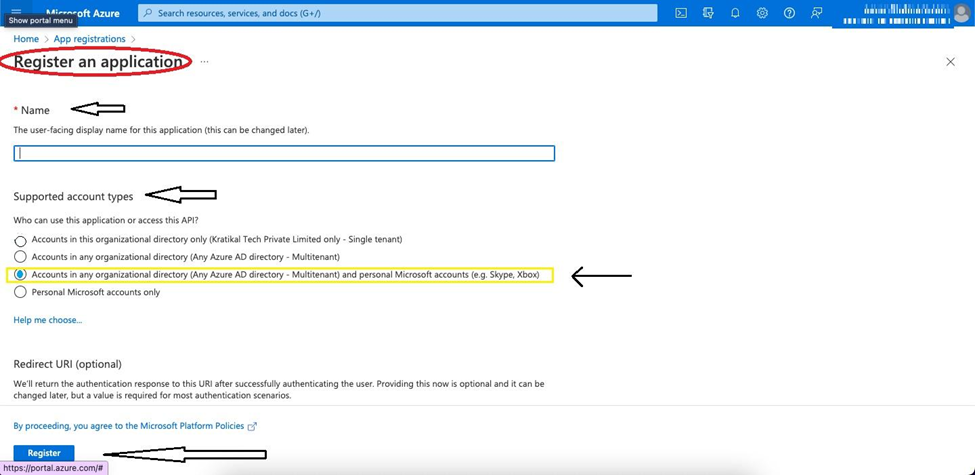
Task: Open the Microsoft Platform Policies link
Action: click(192, 427)
